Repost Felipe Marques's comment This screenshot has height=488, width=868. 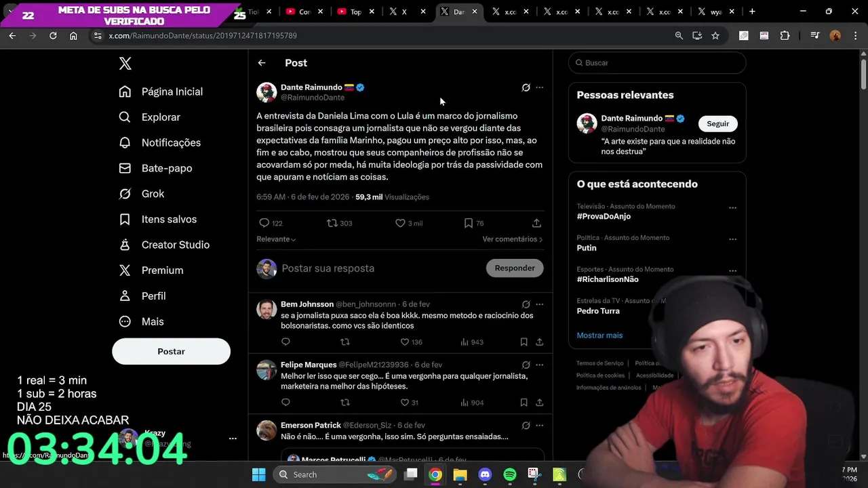pos(345,403)
